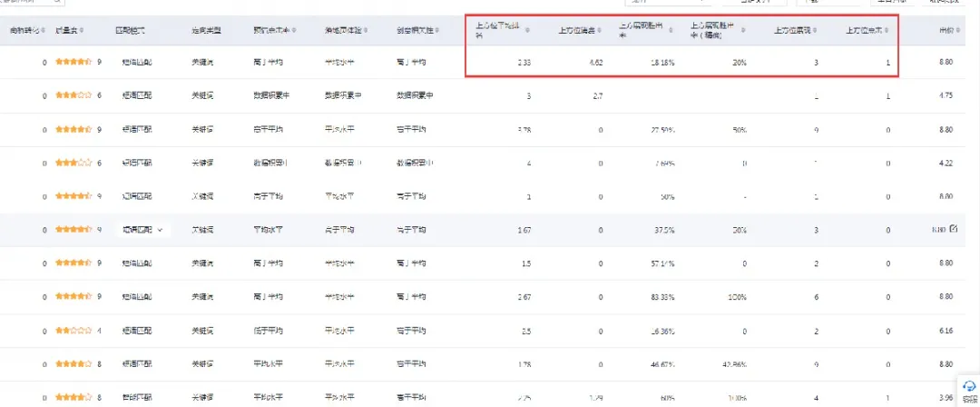Select the 60% win rate cell
Image resolution: width=980 pixels, height=407 pixels.
tap(666, 397)
